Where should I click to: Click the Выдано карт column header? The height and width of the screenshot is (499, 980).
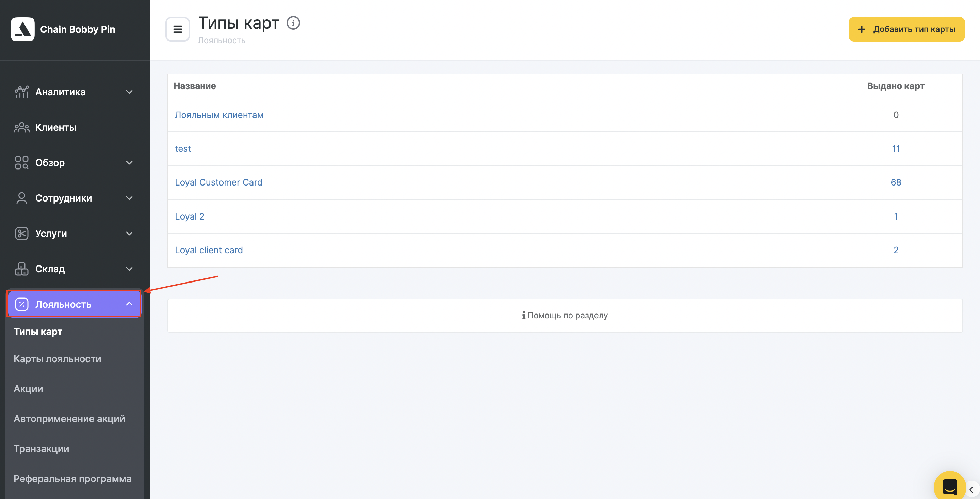(x=896, y=86)
